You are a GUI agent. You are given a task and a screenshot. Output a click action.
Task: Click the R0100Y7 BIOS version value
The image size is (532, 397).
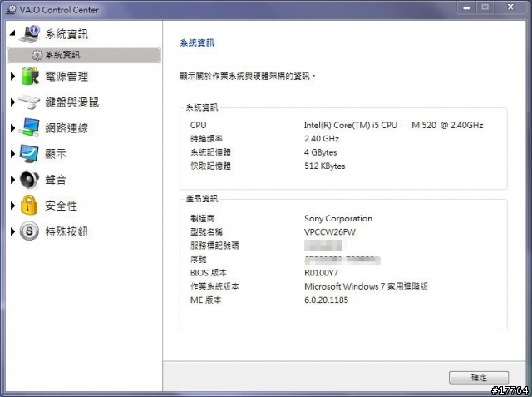pyautogui.click(x=321, y=273)
